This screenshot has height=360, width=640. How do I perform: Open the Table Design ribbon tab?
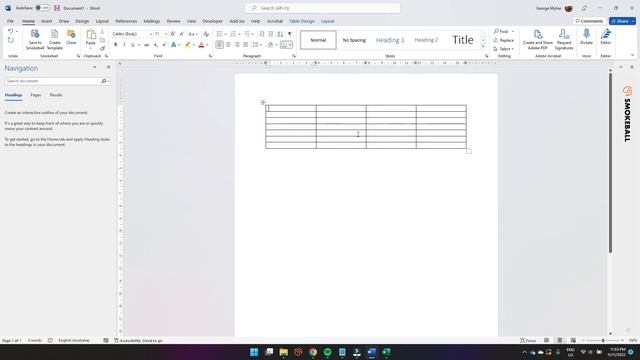[x=302, y=21]
